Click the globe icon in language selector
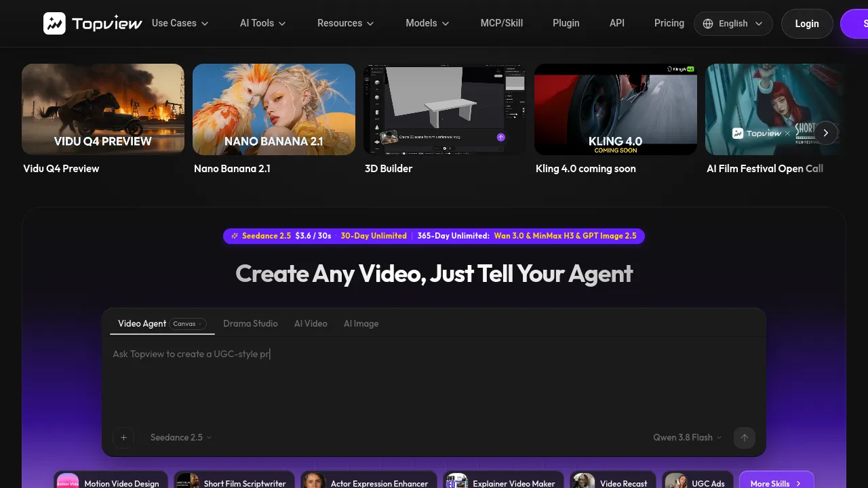 point(708,24)
